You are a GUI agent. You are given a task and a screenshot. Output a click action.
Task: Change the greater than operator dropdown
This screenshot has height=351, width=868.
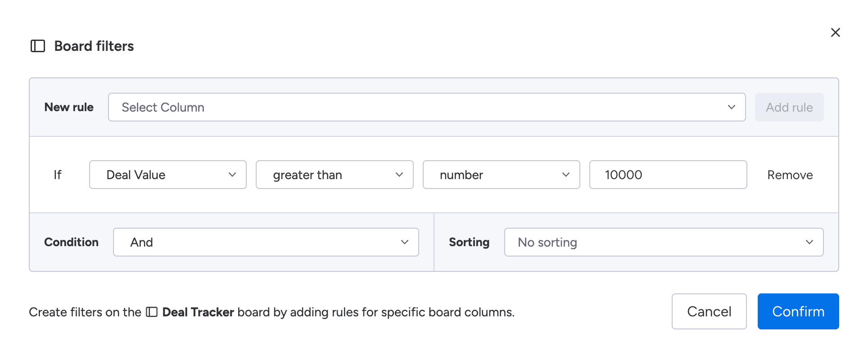tap(334, 175)
